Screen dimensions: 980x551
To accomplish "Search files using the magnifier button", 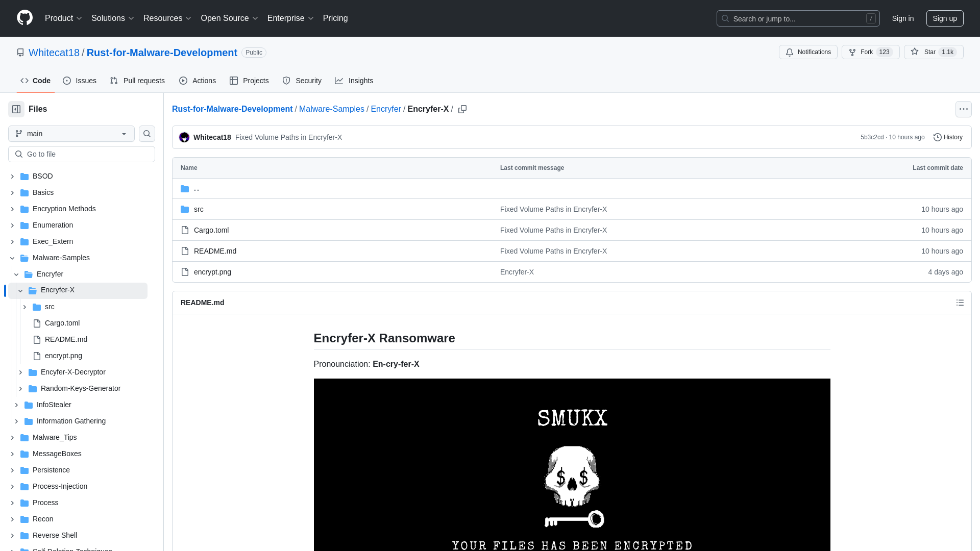I will 147,134.
